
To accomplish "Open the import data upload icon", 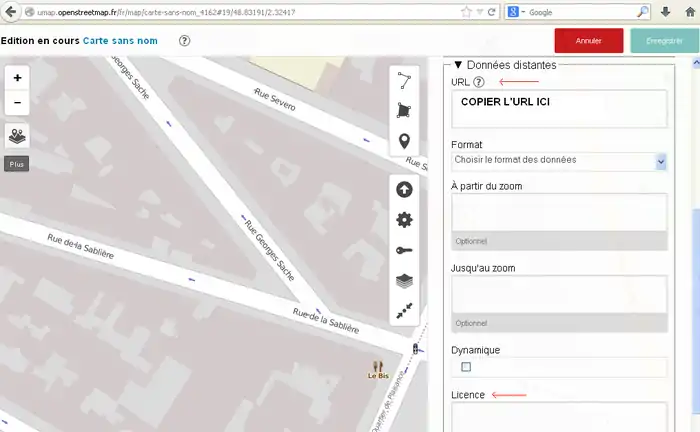I will coord(404,189).
